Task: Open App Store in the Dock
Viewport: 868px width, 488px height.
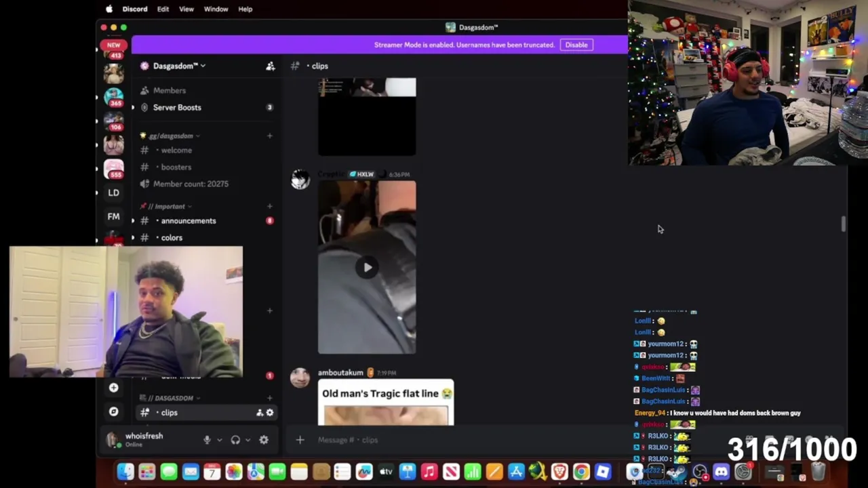Action: 516,472
